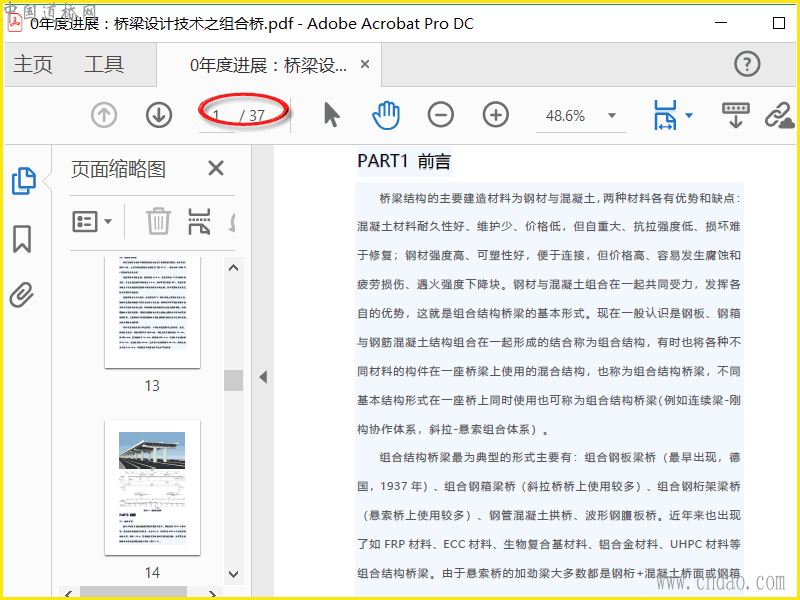Open the help question mark icon
The height and width of the screenshot is (600, 800).
point(747,64)
